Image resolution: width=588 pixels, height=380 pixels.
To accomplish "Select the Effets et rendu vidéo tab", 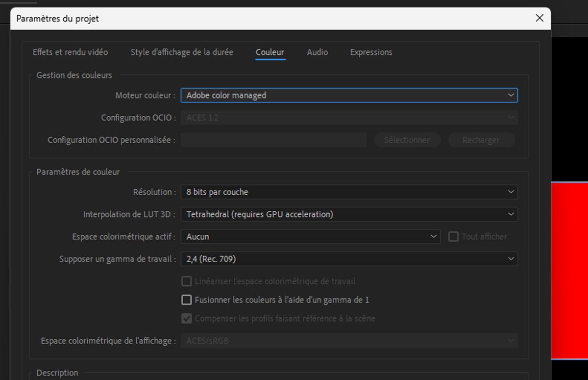I will tap(70, 52).
